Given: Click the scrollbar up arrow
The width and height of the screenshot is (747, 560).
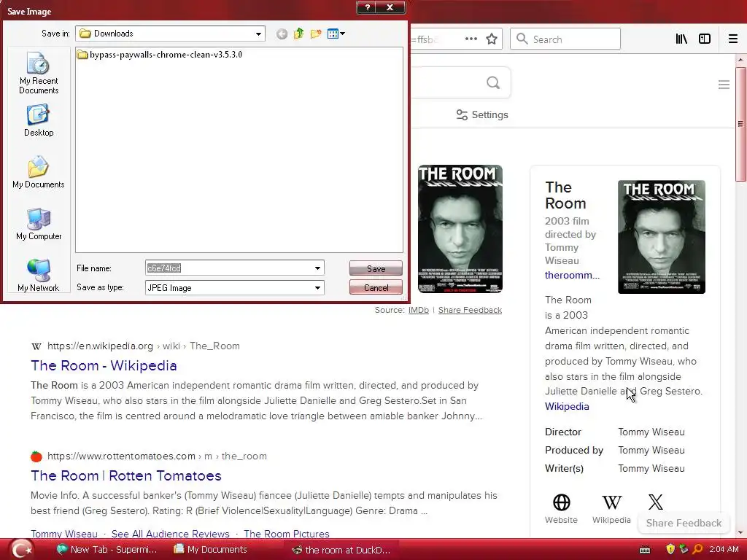Looking at the screenshot, I should [x=740, y=60].
